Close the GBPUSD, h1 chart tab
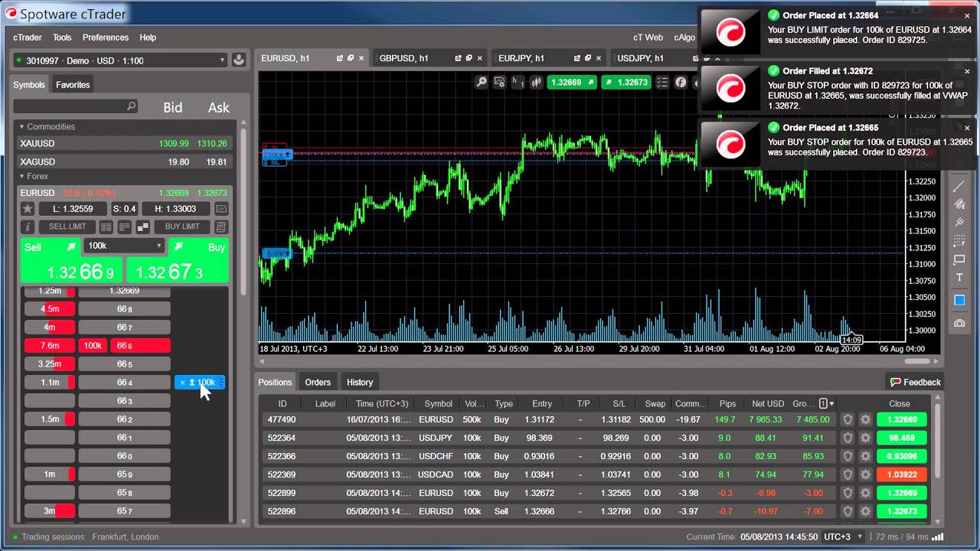The image size is (980, 551). coord(480,58)
